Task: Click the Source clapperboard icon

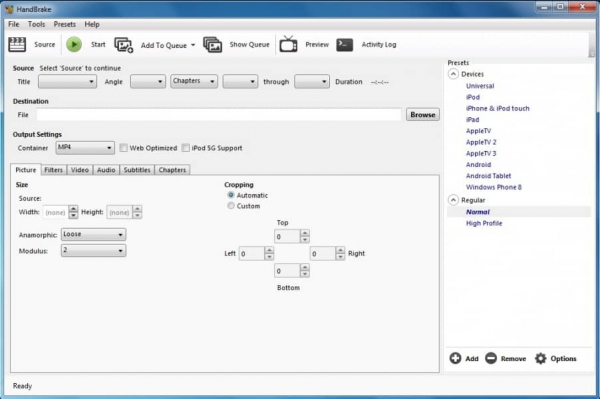Action: (17, 44)
